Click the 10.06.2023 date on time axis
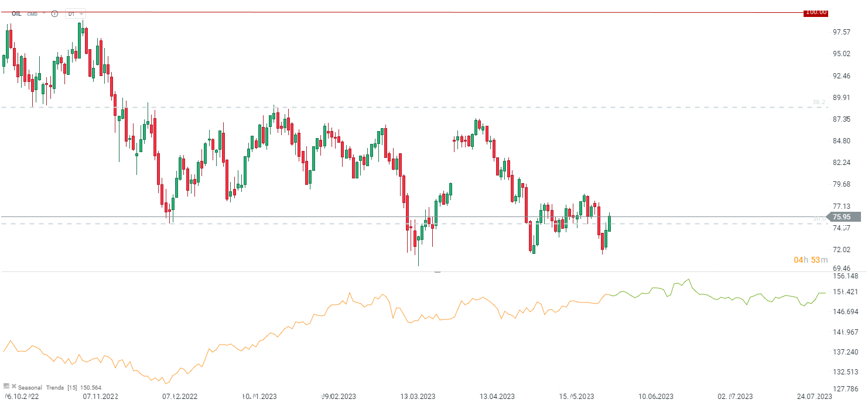The height and width of the screenshot is (406, 868). pos(657,397)
